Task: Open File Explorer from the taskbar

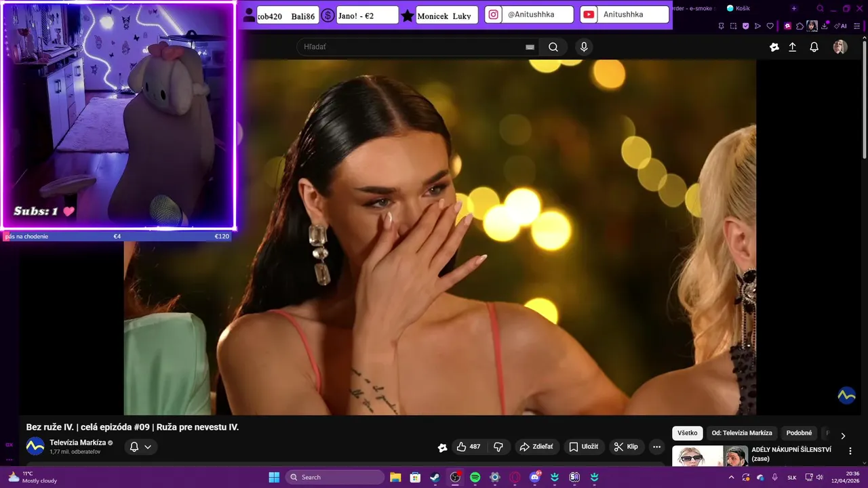Action: click(395, 477)
